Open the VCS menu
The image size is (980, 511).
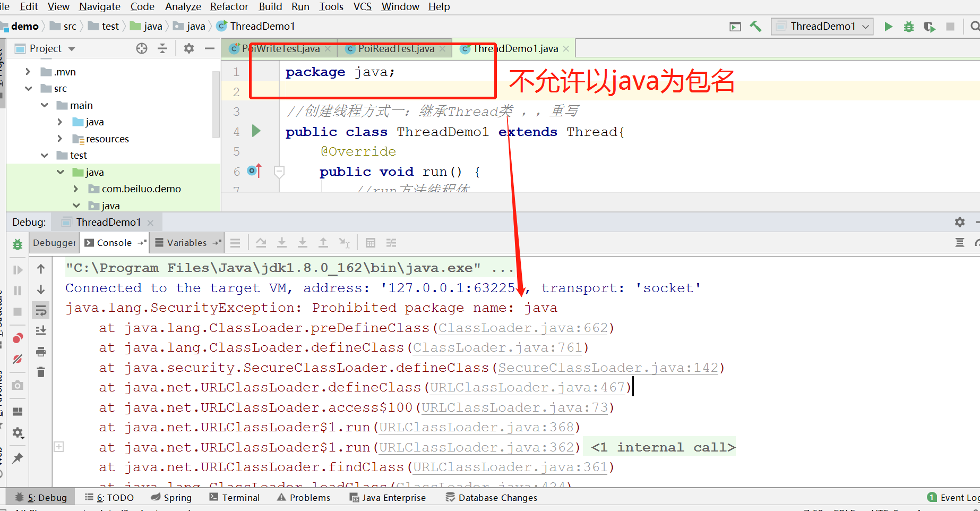[x=363, y=6]
